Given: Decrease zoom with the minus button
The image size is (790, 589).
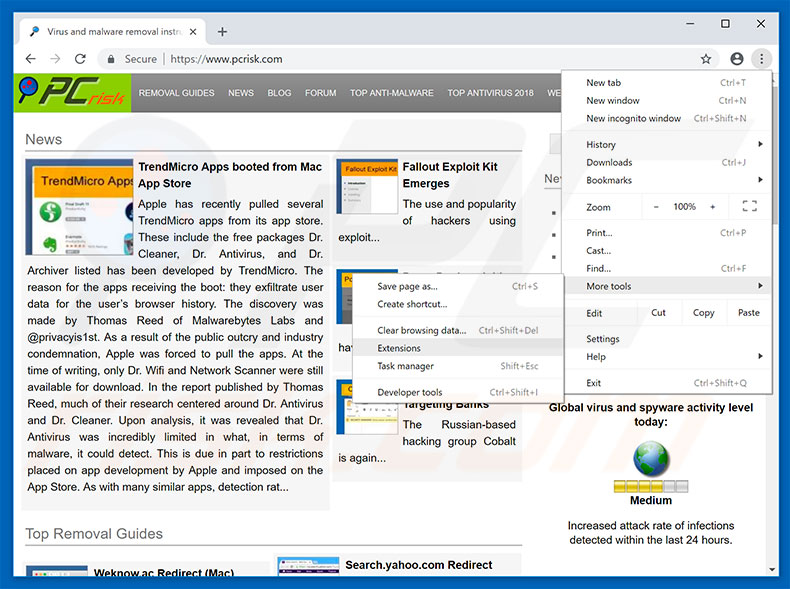Looking at the screenshot, I should (656, 207).
